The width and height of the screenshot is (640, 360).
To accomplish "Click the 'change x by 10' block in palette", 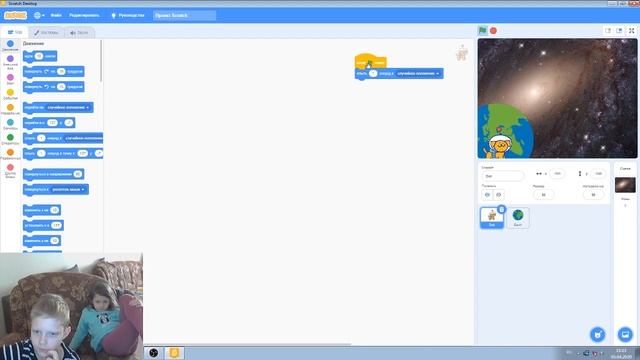I will (42, 210).
